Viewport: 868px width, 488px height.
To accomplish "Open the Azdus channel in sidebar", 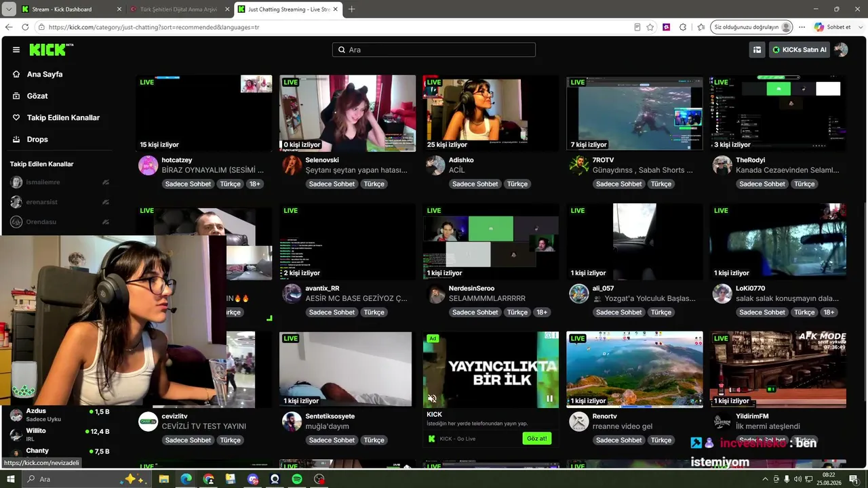I will tap(60, 415).
